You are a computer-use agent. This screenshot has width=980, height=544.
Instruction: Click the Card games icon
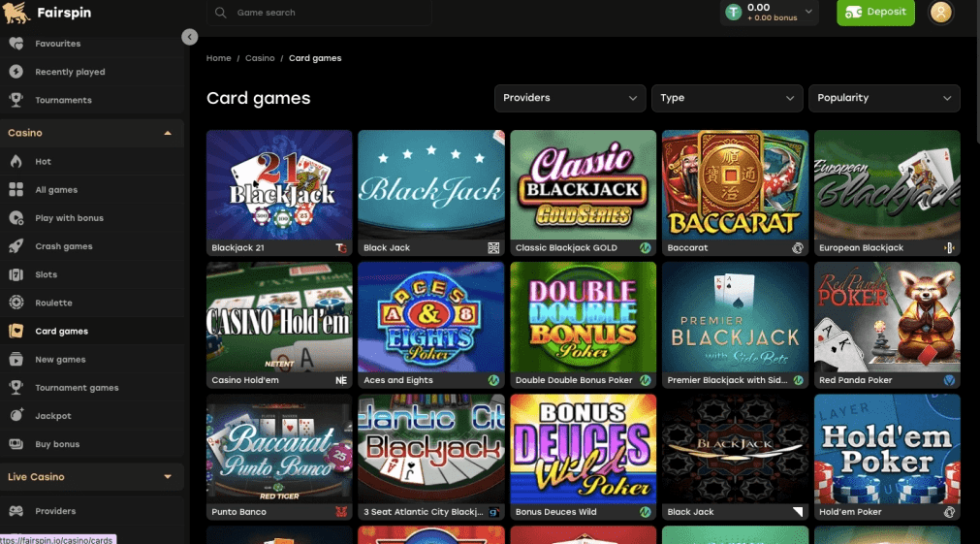pyautogui.click(x=16, y=331)
